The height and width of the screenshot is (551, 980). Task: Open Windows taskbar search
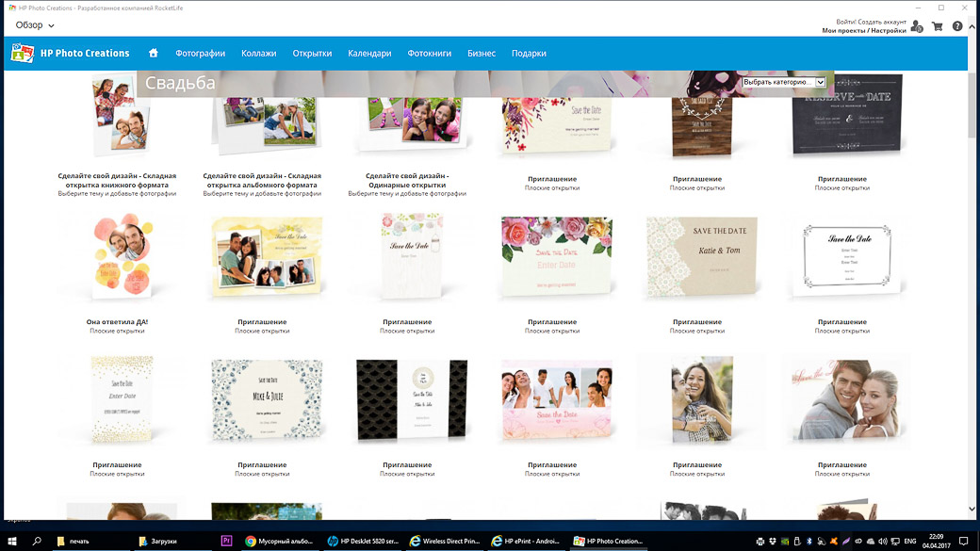(x=37, y=541)
